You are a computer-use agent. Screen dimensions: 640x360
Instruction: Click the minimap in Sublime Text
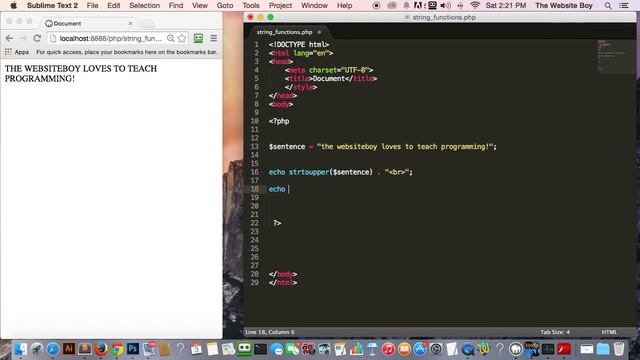[x=616, y=56]
